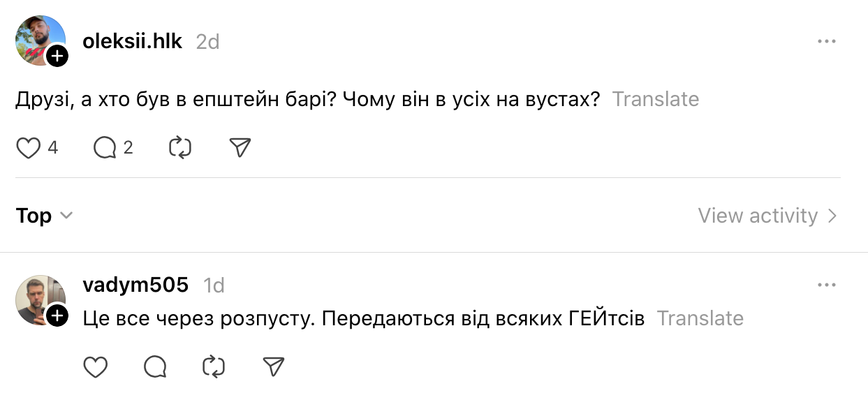The height and width of the screenshot is (393, 868).
Task: Translate oleksii.hlk's post text
Action: tap(656, 99)
